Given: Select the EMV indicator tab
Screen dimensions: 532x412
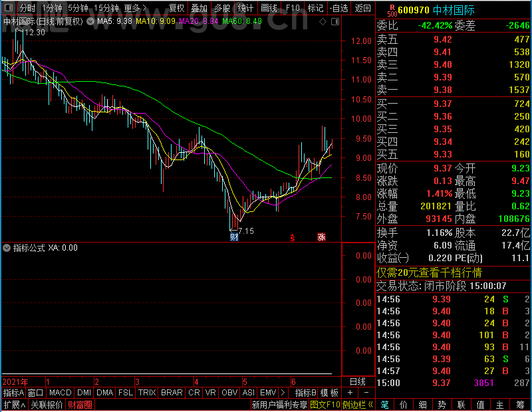Looking at the screenshot, I should (x=268, y=393).
